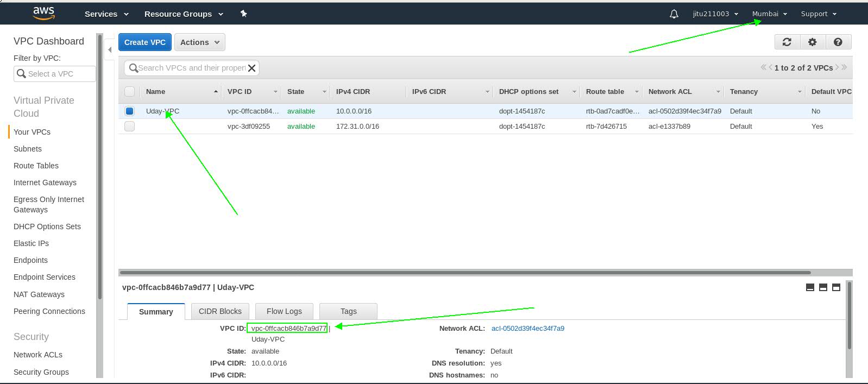
Task: Click the sidebar vertical scrollbar
Action: point(99,166)
